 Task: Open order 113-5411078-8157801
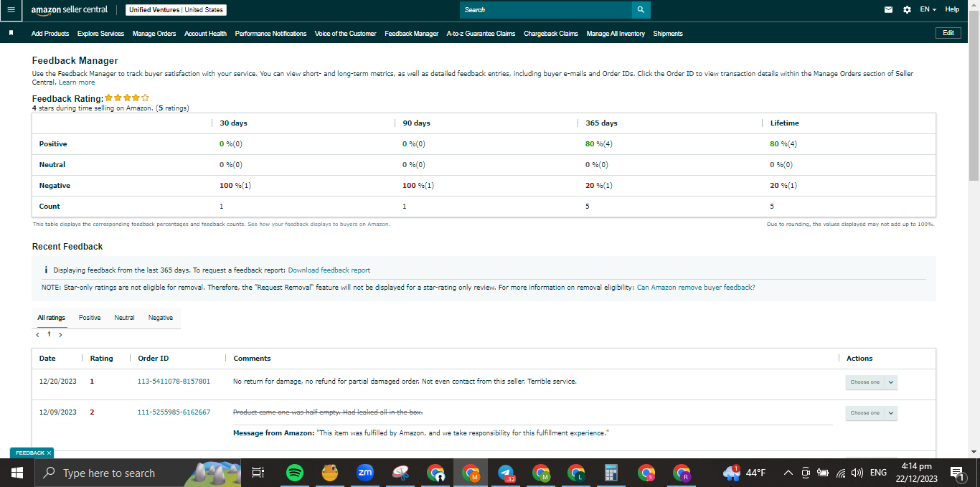click(x=174, y=382)
